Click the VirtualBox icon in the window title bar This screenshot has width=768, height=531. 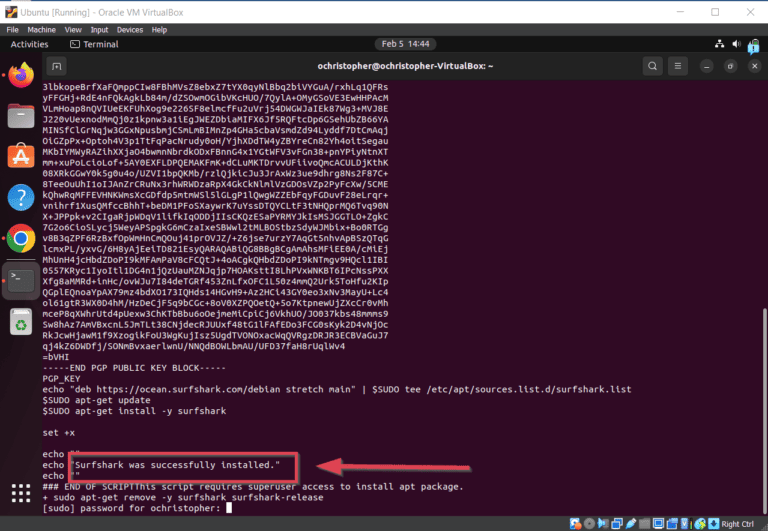click(x=11, y=12)
